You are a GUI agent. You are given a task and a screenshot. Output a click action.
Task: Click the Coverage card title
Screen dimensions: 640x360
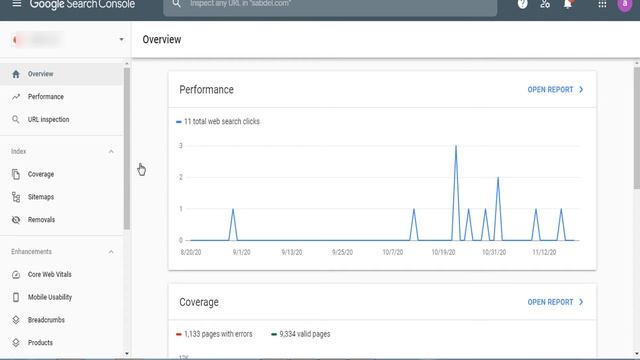[199, 302]
